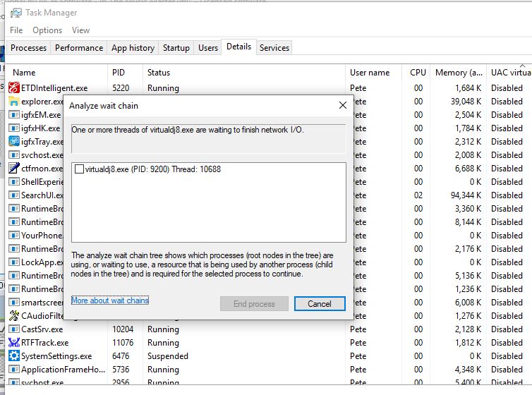Image resolution: width=532 pixels, height=395 pixels.
Task: Click PID 10204 of CastSrv.exe
Action: 123,329
